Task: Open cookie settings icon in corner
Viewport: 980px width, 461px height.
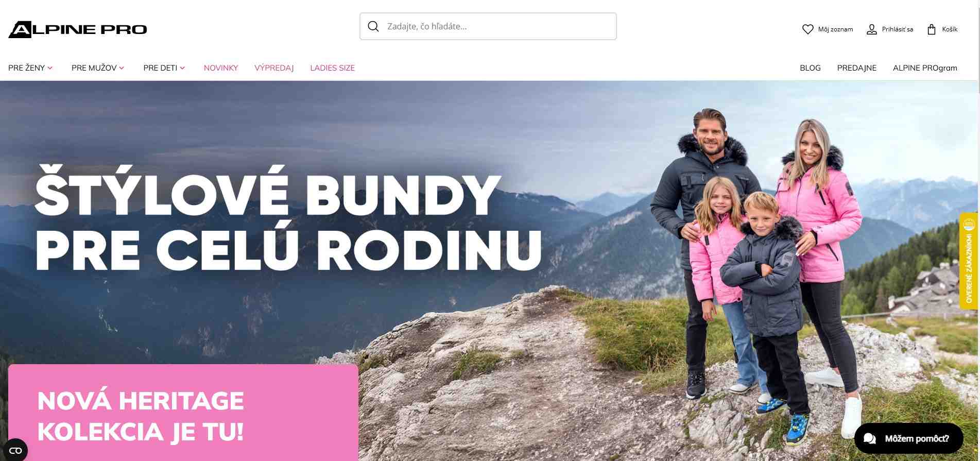Action: click(15, 450)
